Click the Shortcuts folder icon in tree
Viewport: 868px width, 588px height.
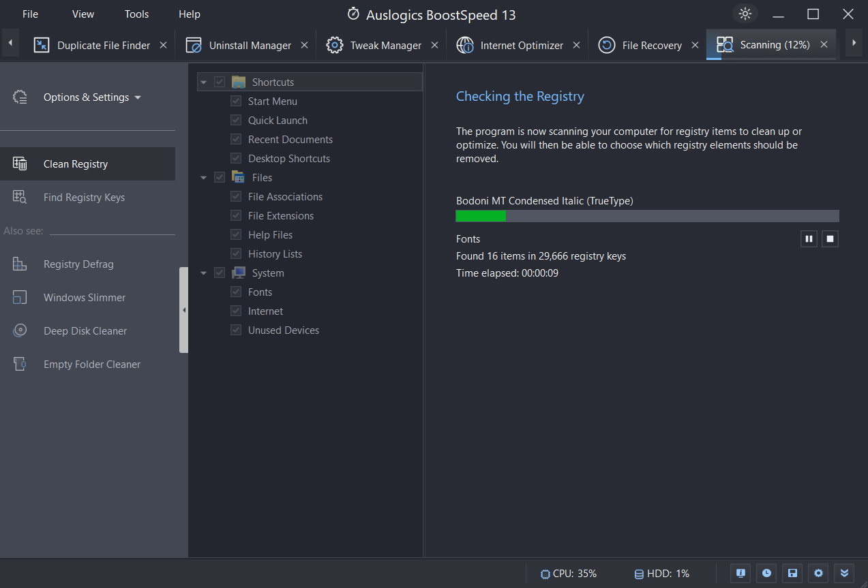click(239, 82)
